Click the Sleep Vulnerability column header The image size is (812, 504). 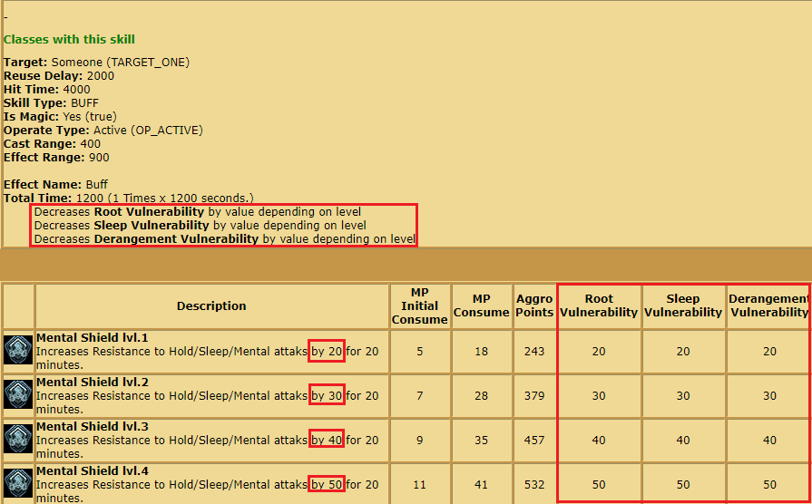point(683,305)
